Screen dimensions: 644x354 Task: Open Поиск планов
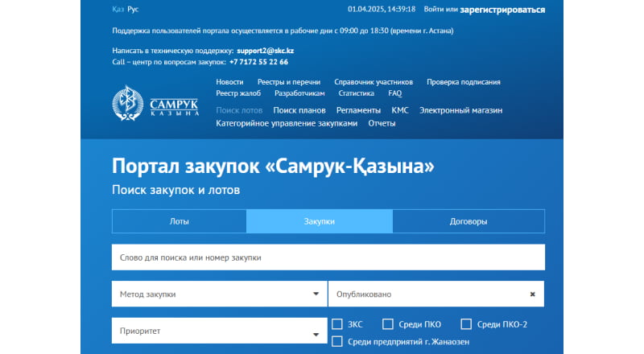(299, 110)
